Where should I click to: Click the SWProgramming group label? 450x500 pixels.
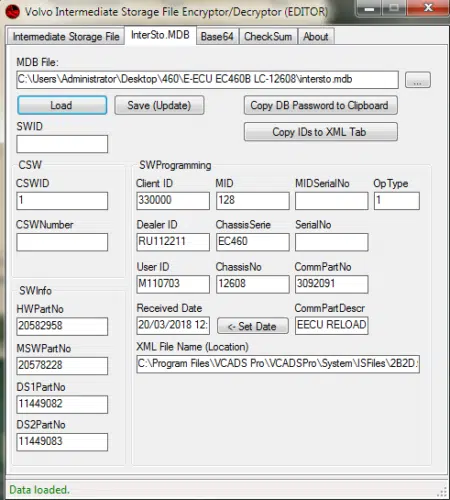175,165
